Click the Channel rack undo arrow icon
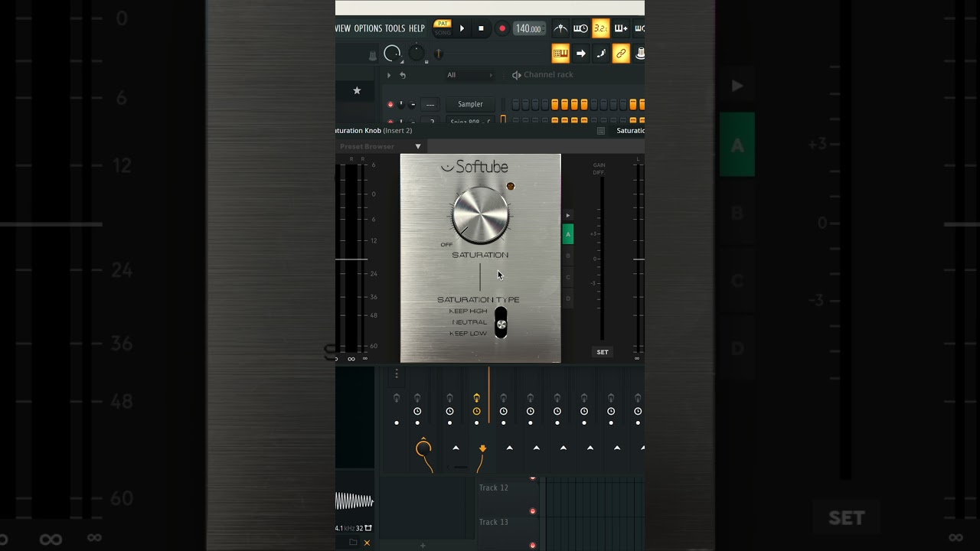Viewport: 980px width, 551px height. (403, 75)
